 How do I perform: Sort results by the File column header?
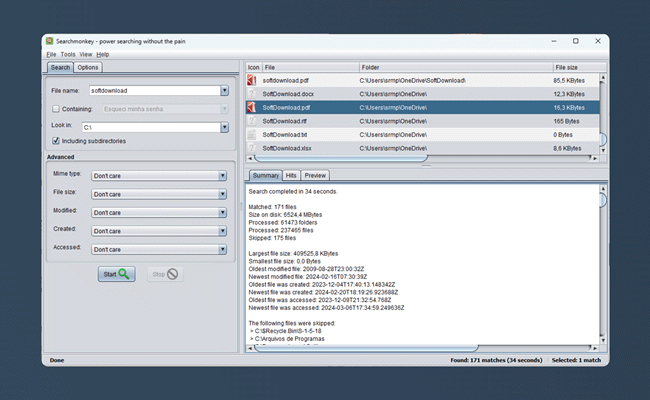311,67
